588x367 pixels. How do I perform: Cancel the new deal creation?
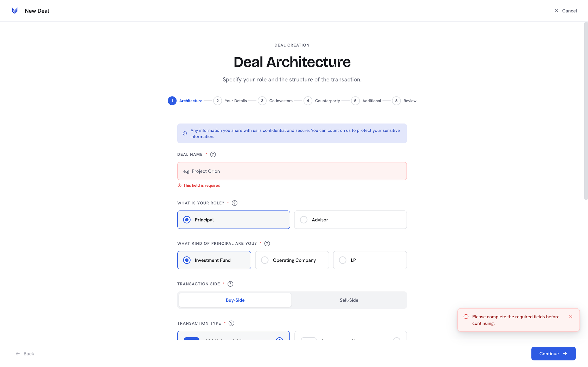pyautogui.click(x=565, y=11)
